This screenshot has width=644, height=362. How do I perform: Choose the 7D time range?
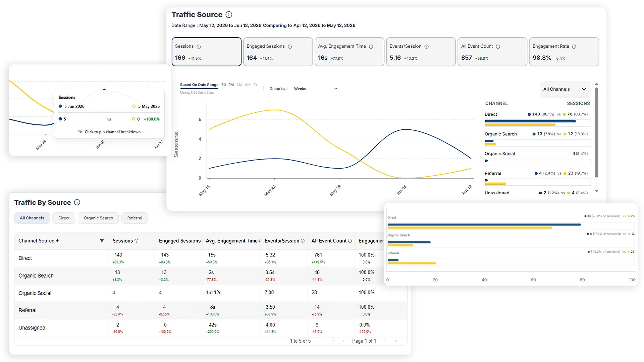224,85
